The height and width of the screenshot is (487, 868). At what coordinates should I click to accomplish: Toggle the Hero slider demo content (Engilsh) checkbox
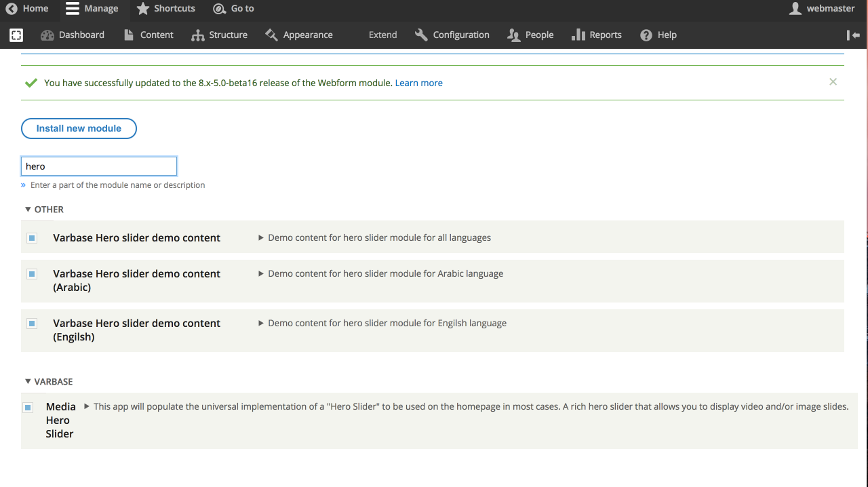pos(32,324)
